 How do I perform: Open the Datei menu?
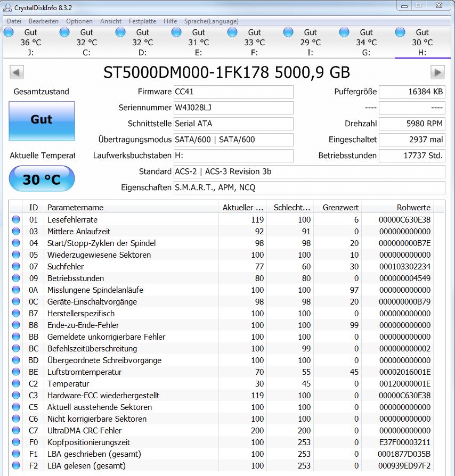(x=14, y=21)
